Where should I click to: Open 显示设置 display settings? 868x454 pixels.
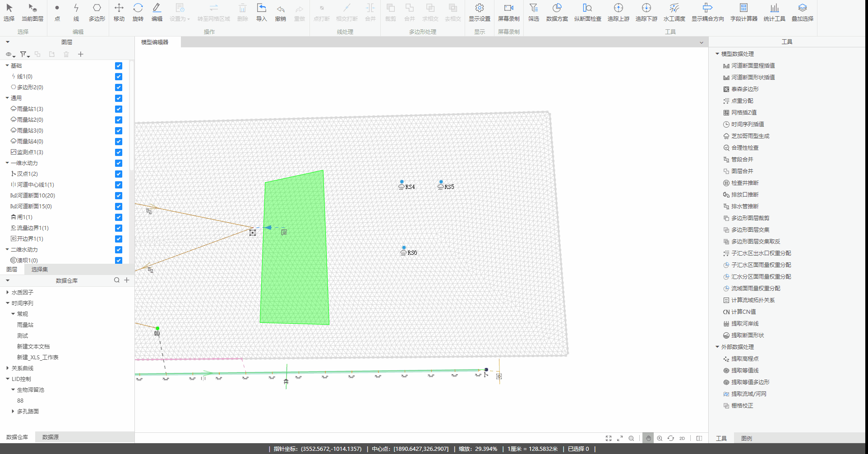pos(480,12)
